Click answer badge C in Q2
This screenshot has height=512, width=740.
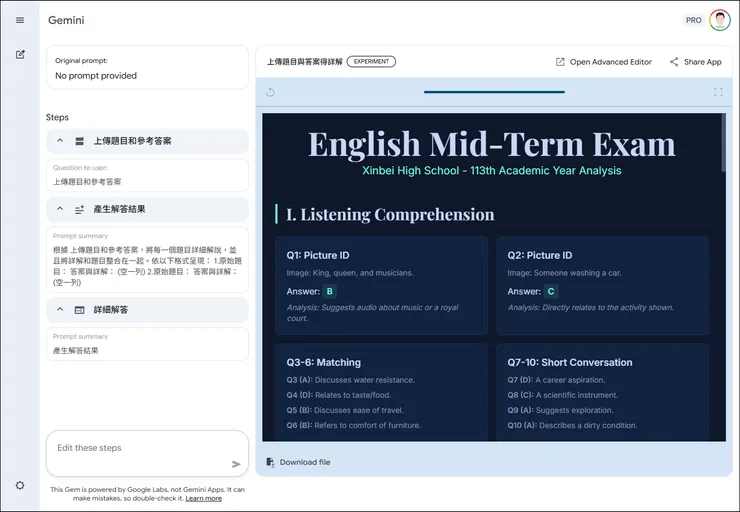(x=551, y=292)
